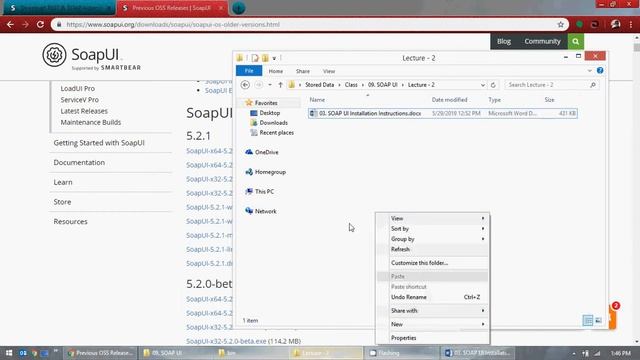The width and height of the screenshot is (640, 360).
Task: Switch to the Previous OSS Releases tab
Action: tap(172, 8)
